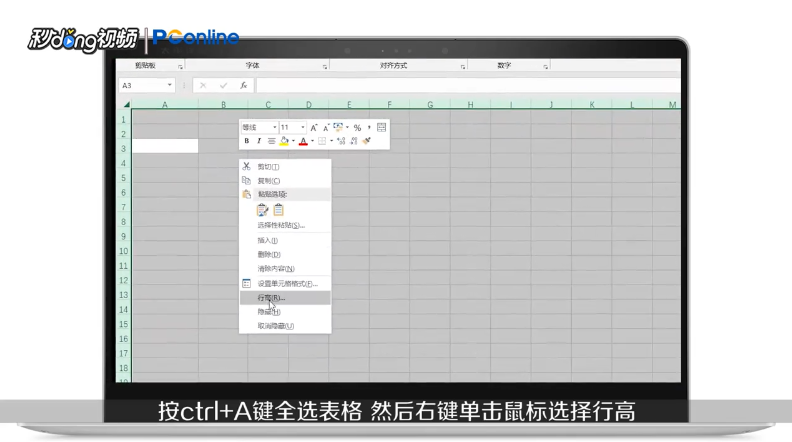This screenshot has width=792, height=442.
Task: Open the accounting format dropdown arrow
Action: (x=347, y=127)
